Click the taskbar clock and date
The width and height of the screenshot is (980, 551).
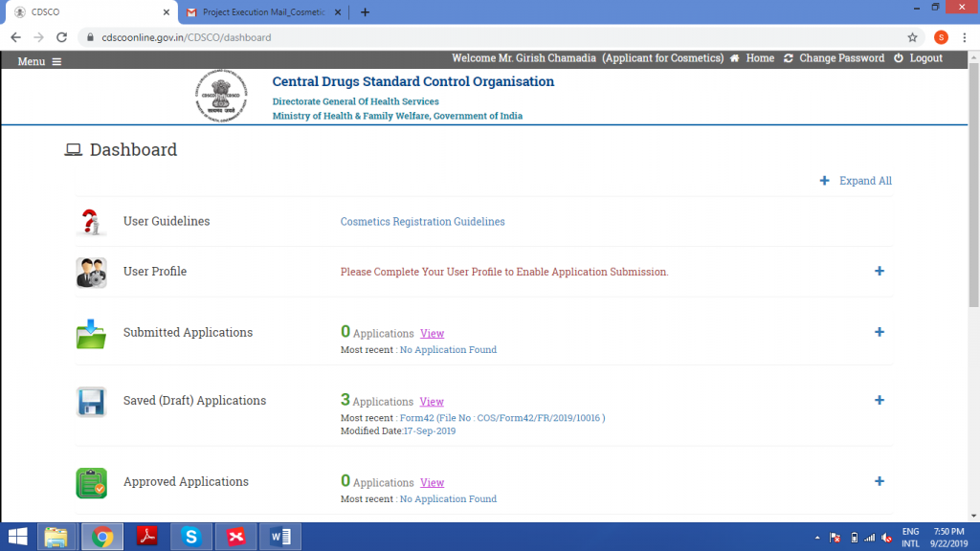[x=948, y=538]
